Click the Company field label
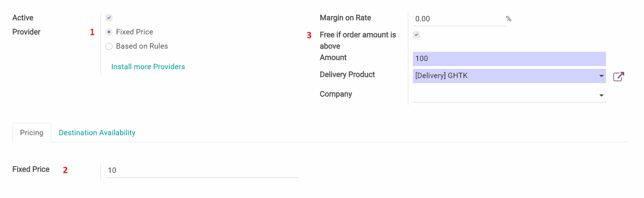This screenshot has width=644, height=198. tap(335, 94)
